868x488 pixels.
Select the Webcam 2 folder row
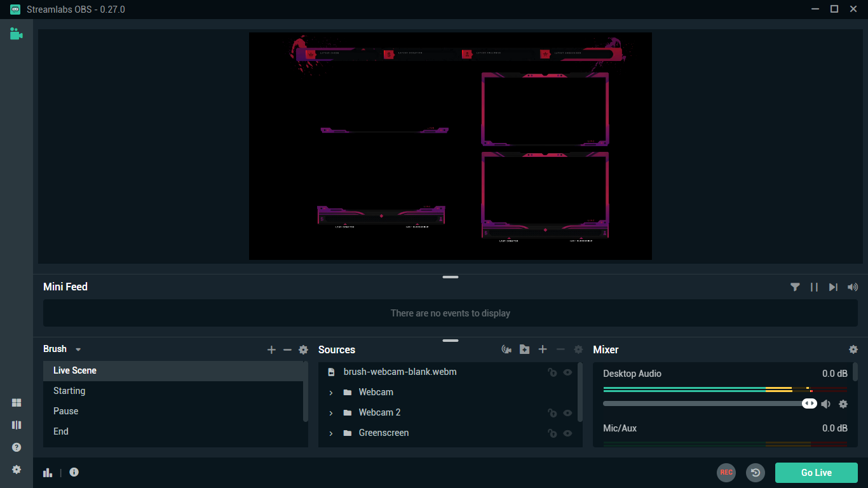point(448,412)
